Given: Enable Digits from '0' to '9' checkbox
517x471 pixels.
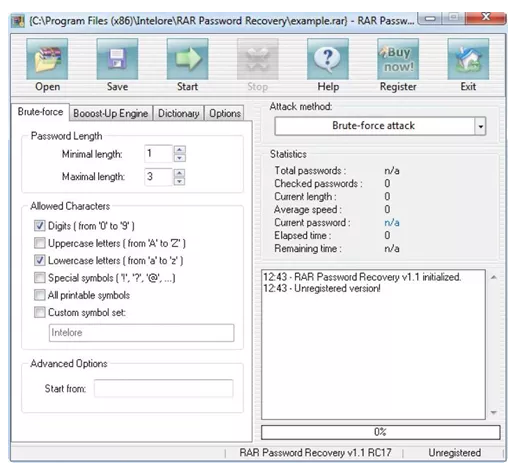Looking at the screenshot, I should (x=40, y=226).
